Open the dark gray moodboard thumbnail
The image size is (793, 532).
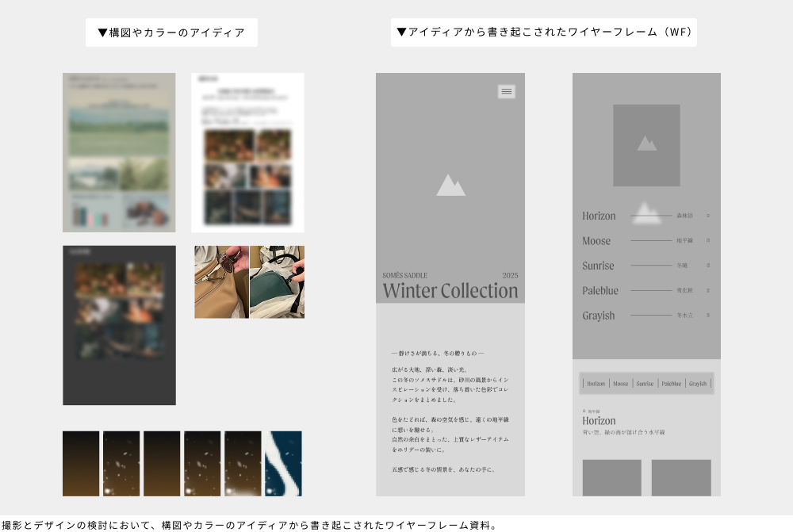pos(119,325)
